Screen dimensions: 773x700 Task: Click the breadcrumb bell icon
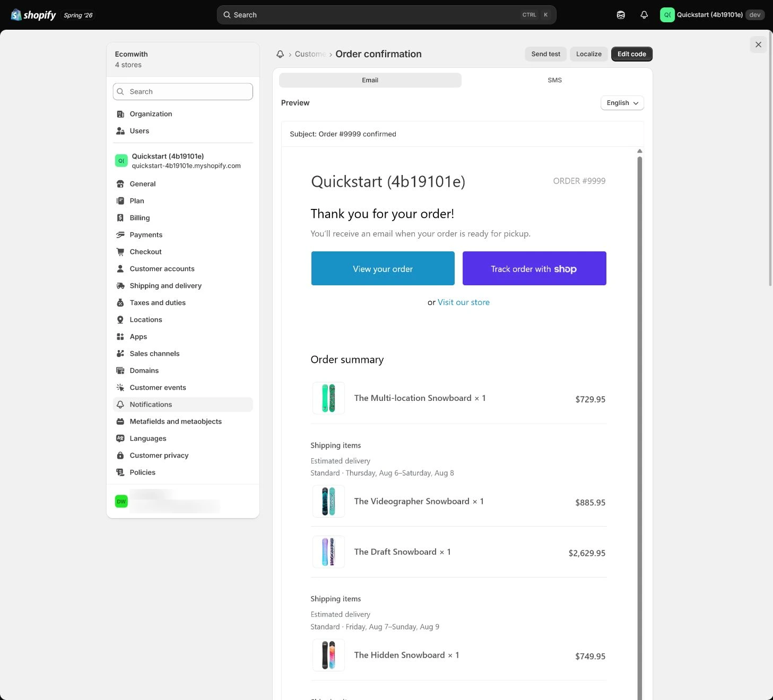[x=280, y=54]
